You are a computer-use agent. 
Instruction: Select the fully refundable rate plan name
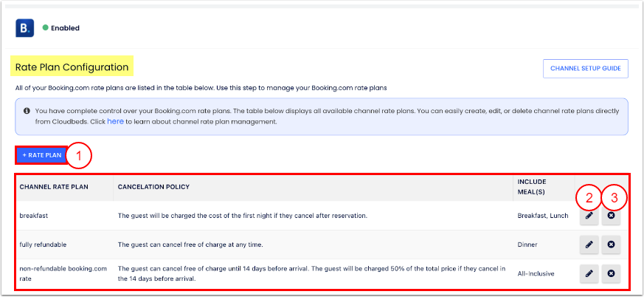(42, 244)
